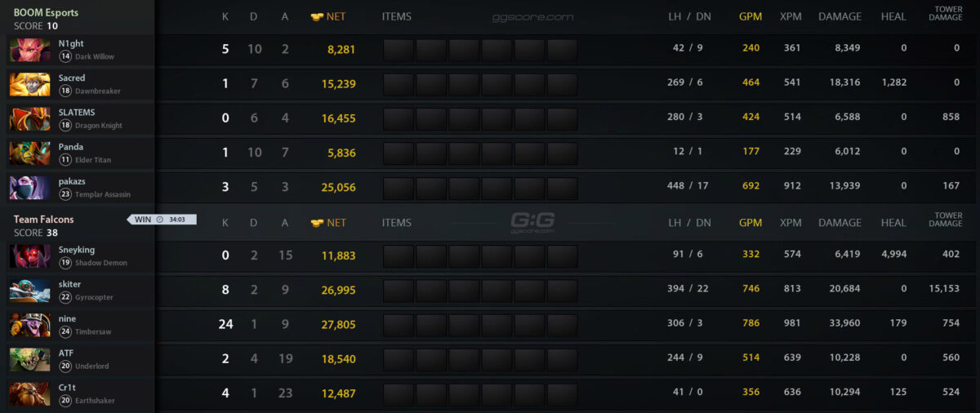Image resolution: width=980 pixels, height=413 pixels.
Task: Click the WIN 34:03 badge
Action: click(x=162, y=219)
